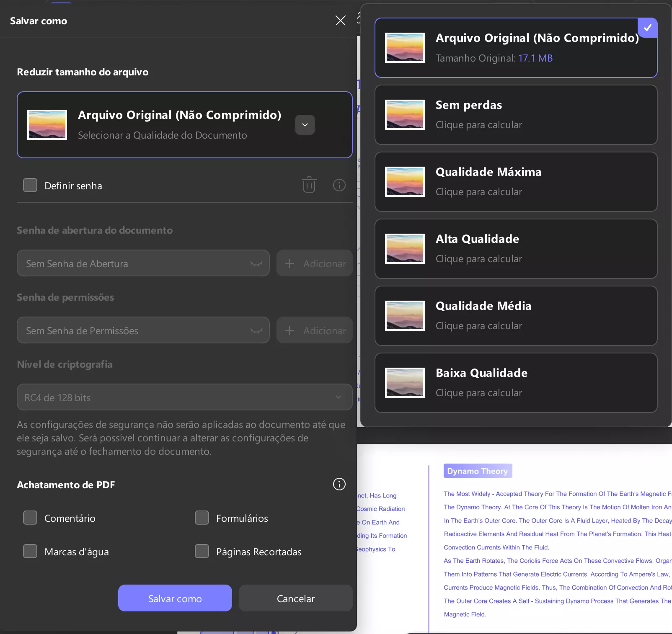Click the 'Reduzir tamanho do arquivo' heading
Viewport: 672px width, 634px height.
coord(83,72)
